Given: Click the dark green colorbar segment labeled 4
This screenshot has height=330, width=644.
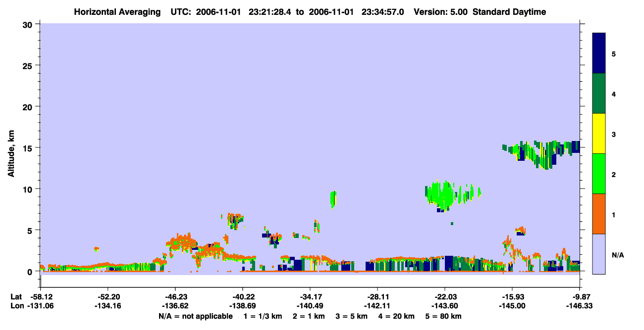Looking at the screenshot, I should 599,94.
